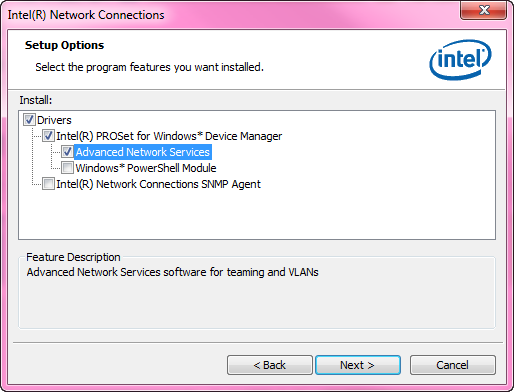514x392 pixels.
Task: Click the Setup Options heading
Action: point(64,45)
